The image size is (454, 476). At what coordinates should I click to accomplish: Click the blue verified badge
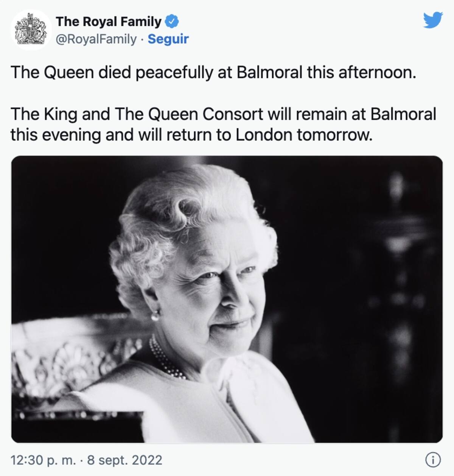tap(172, 22)
